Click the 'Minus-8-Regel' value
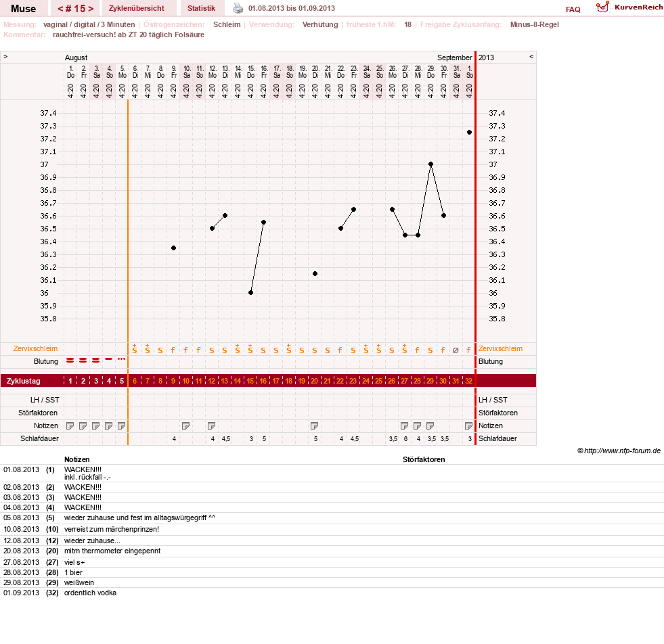664x644 pixels. coord(535,24)
